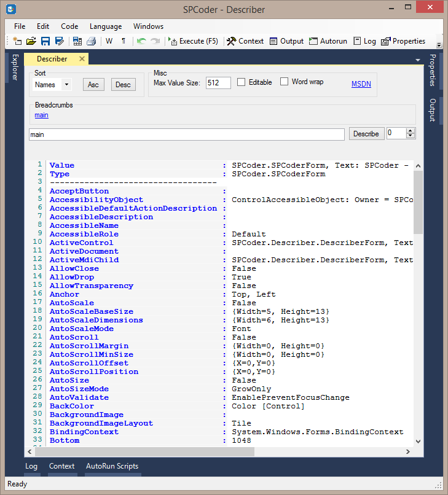Open Properties from the toolbar

click(403, 41)
